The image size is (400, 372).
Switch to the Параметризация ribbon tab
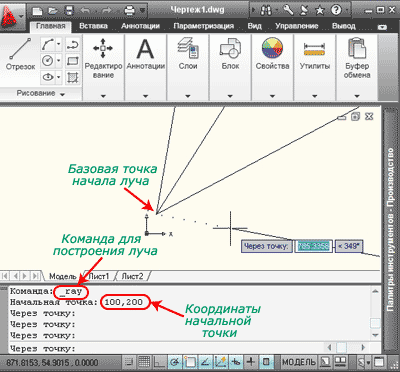pos(203,26)
